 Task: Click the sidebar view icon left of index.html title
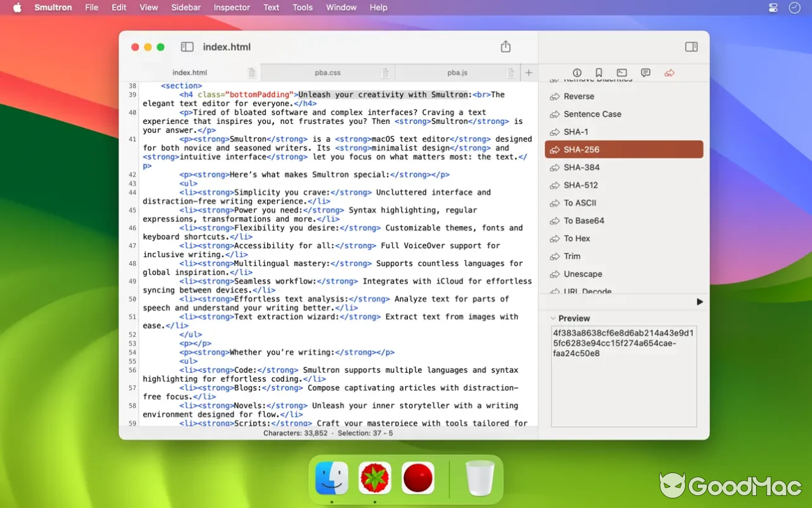(x=187, y=46)
